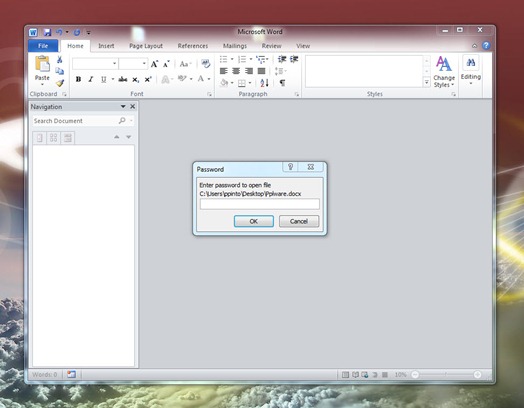Show headings browse tab in Navigation pane
The width and height of the screenshot is (524, 408).
(40, 138)
